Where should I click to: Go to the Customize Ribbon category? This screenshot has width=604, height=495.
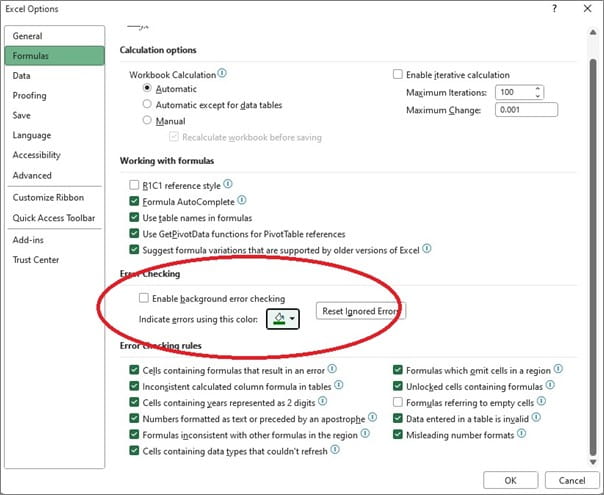[47, 197]
